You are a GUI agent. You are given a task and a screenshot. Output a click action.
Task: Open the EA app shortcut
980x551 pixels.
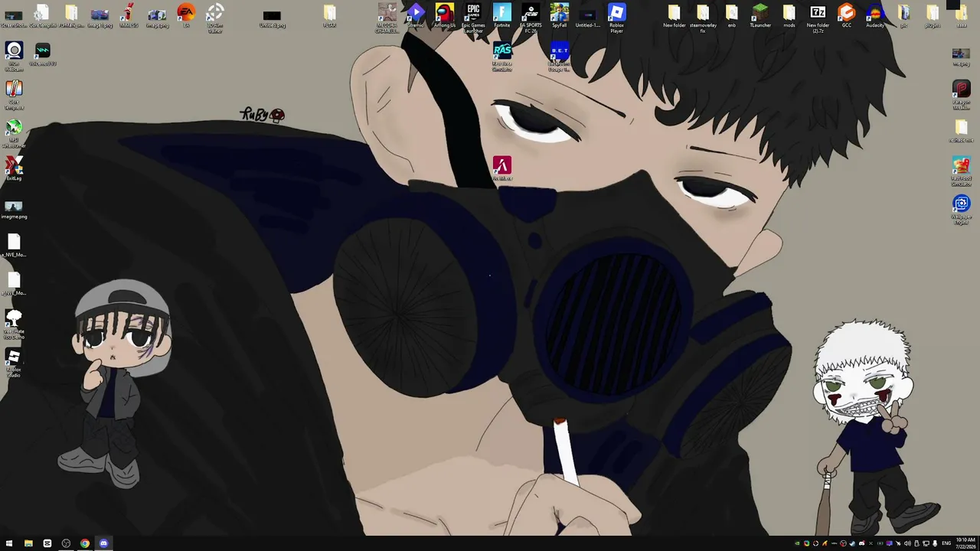pos(186,15)
